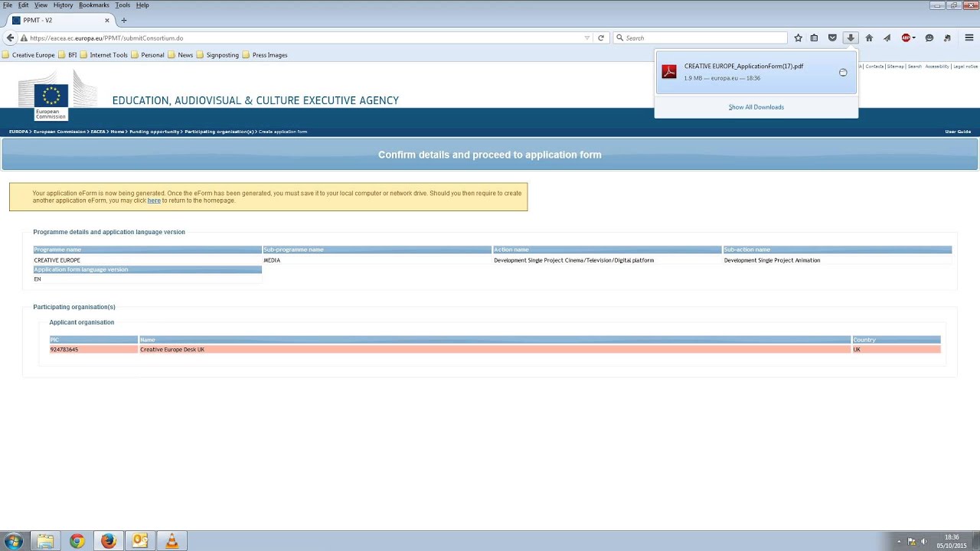Viewport: 980px width, 551px height.
Task: Click Show All Downloads
Action: click(x=756, y=107)
